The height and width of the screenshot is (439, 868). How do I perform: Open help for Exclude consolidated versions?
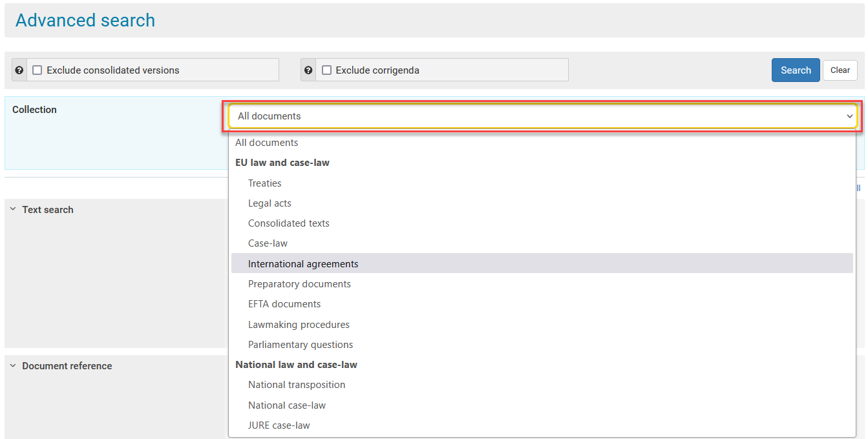(19, 70)
